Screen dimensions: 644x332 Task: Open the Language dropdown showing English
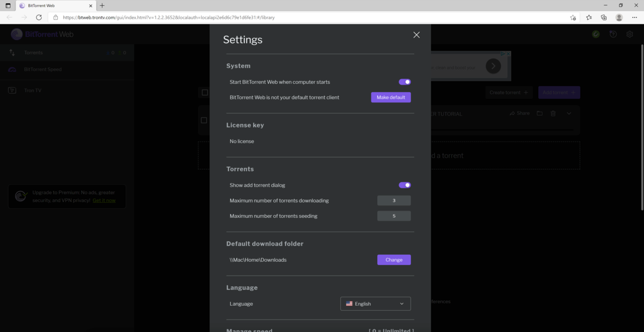tap(376, 304)
